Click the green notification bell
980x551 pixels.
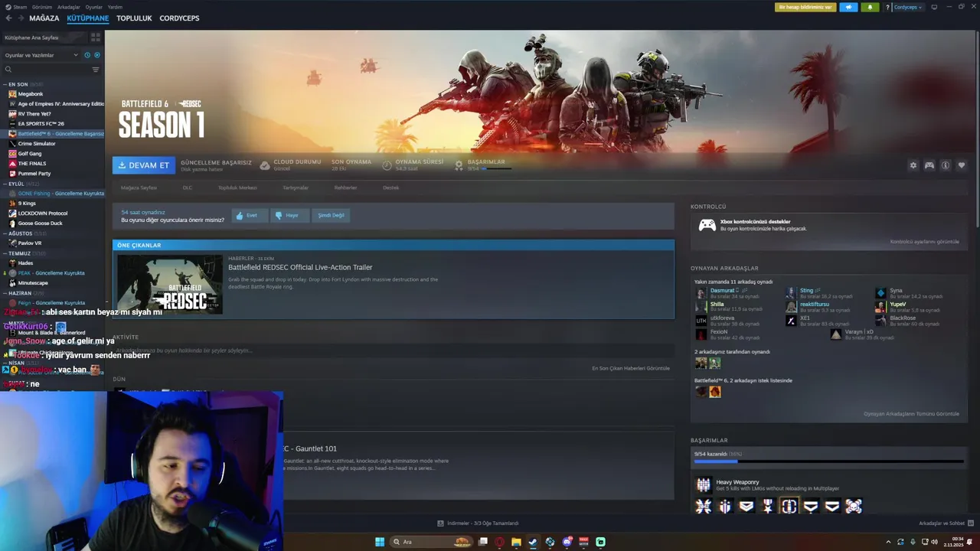[870, 7]
